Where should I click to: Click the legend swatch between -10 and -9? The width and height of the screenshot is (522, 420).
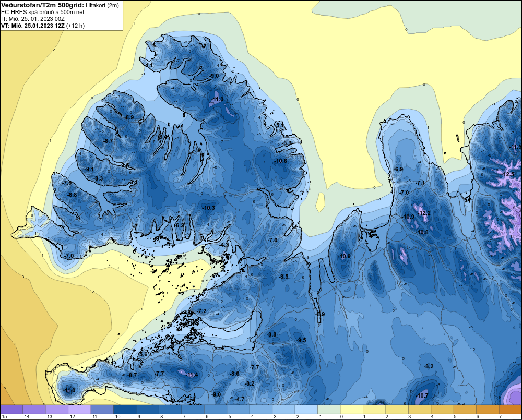[x=125, y=410]
